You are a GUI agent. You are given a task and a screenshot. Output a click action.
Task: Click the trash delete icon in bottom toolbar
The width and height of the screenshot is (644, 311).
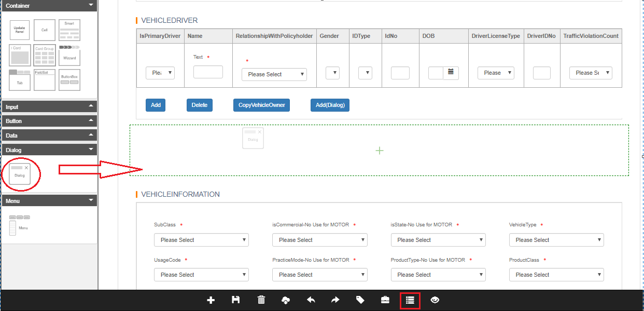pyautogui.click(x=261, y=300)
